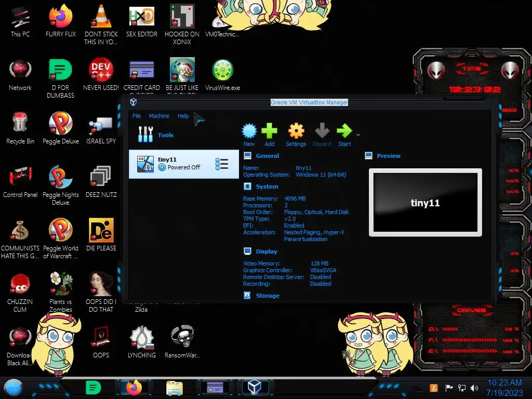Select the Peggle Nights Deluxe icon
Viewport: 532px width, 399px height.
tap(61, 185)
